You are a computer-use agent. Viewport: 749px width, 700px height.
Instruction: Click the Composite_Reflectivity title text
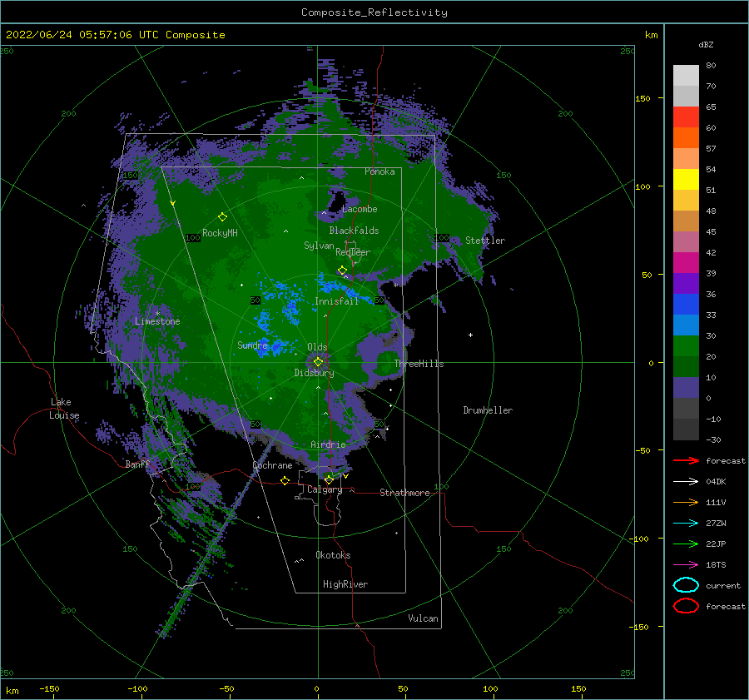coord(374,12)
